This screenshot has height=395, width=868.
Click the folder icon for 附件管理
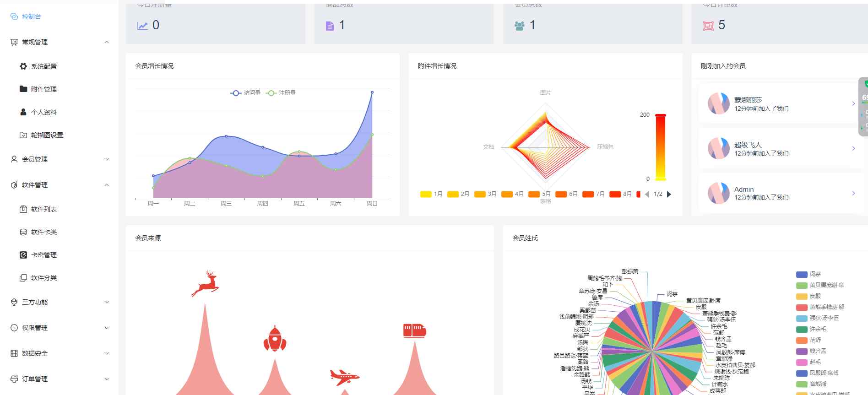[x=23, y=89]
